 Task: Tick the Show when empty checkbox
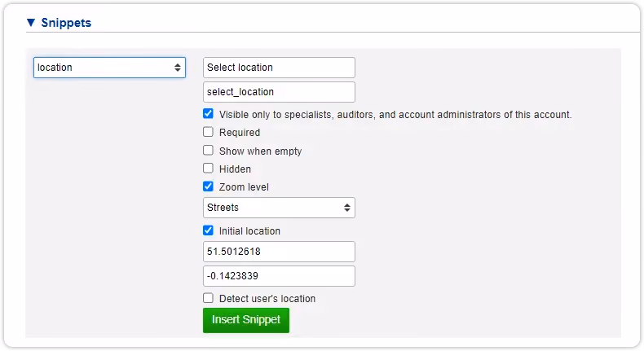click(x=208, y=150)
